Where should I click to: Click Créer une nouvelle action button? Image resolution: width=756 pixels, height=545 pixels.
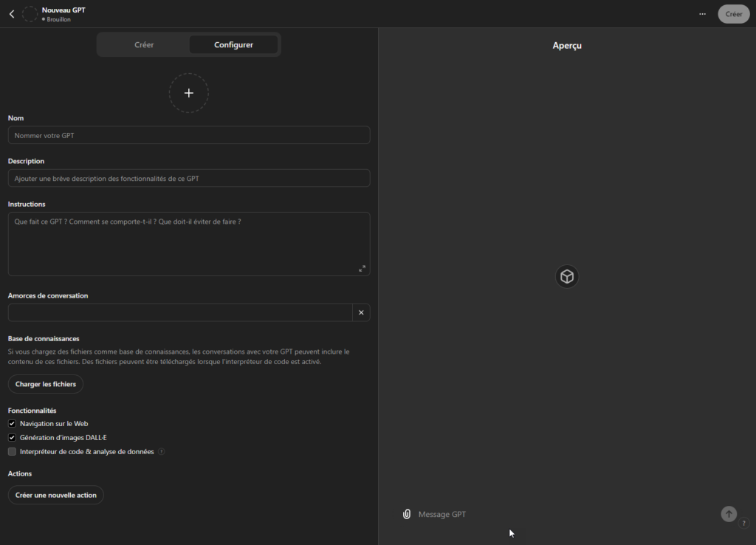coord(56,495)
